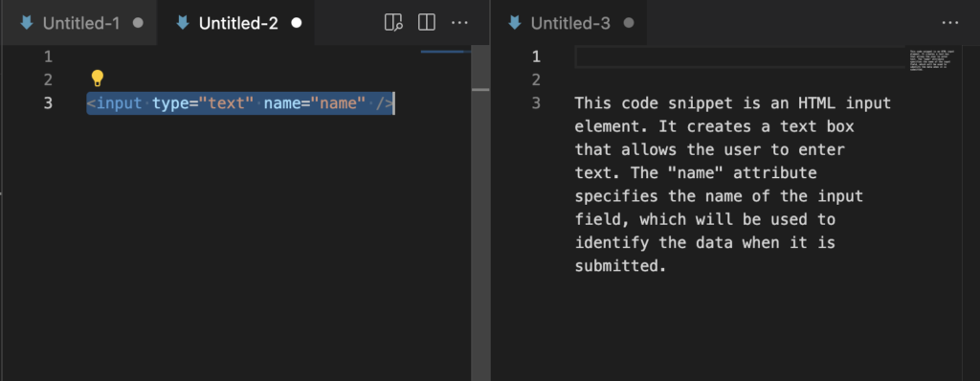Click the Untitled-3 tab file icon

point(514,23)
